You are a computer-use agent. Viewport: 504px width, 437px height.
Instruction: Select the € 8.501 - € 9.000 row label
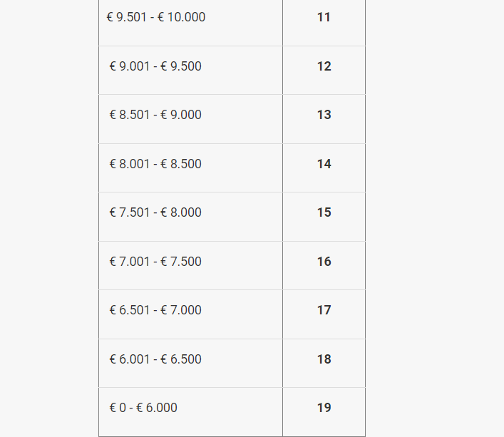point(155,115)
